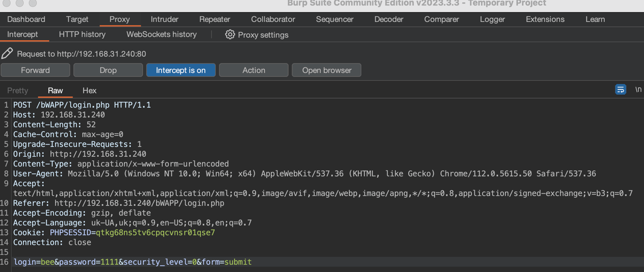This screenshot has width=644, height=272.
Task: Drop the intercepted request
Action: [108, 70]
